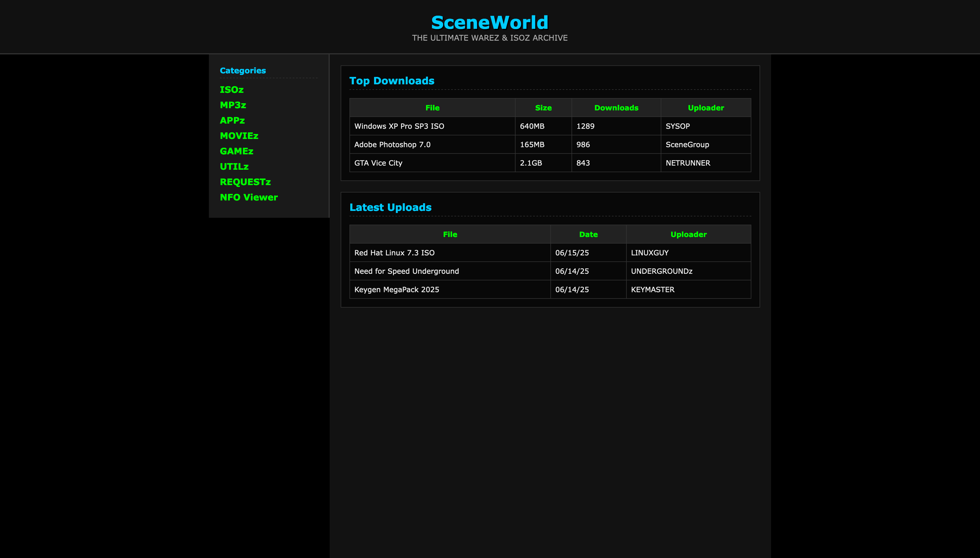Click the NETRUNNER uploader name
980x558 pixels.
(688, 163)
